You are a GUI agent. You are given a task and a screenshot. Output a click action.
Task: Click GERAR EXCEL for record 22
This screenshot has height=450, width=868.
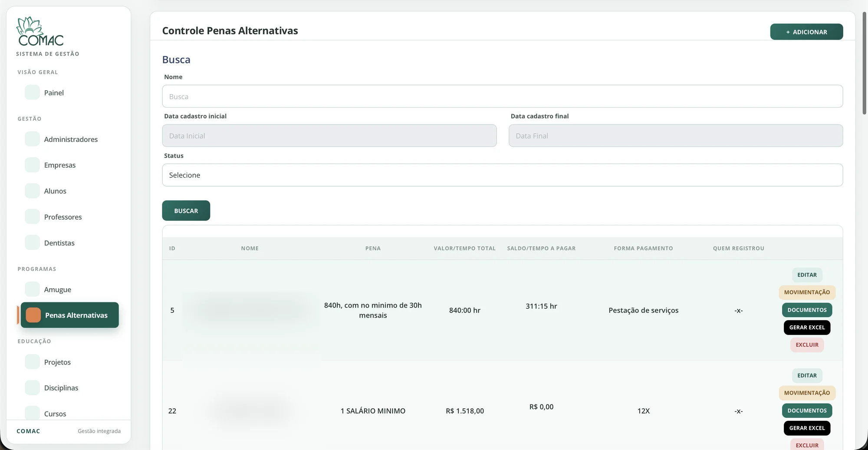tap(807, 428)
